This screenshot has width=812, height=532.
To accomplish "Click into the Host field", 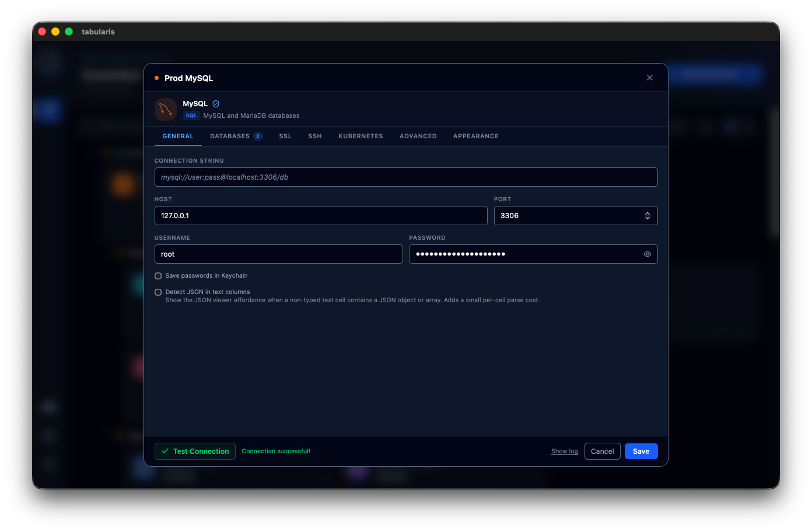I will [x=321, y=216].
